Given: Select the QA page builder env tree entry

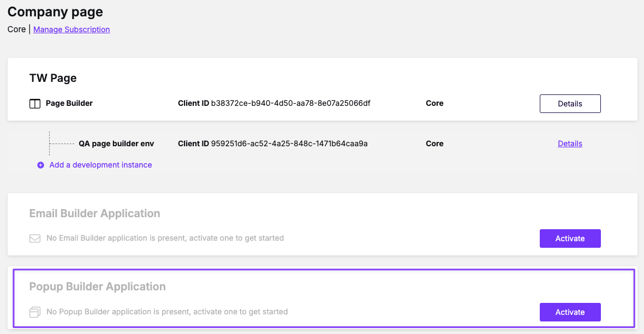Looking at the screenshot, I should [116, 144].
